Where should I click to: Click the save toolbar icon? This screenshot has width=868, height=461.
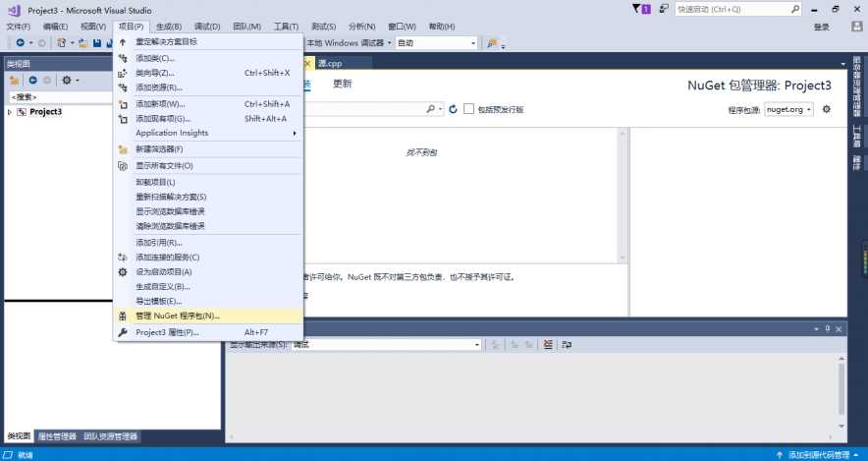click(x=97, y=42)
